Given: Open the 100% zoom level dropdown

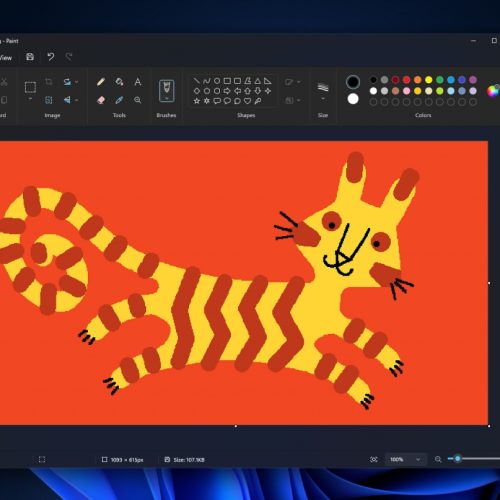Looking at the screenshot, I should [405, 459].
